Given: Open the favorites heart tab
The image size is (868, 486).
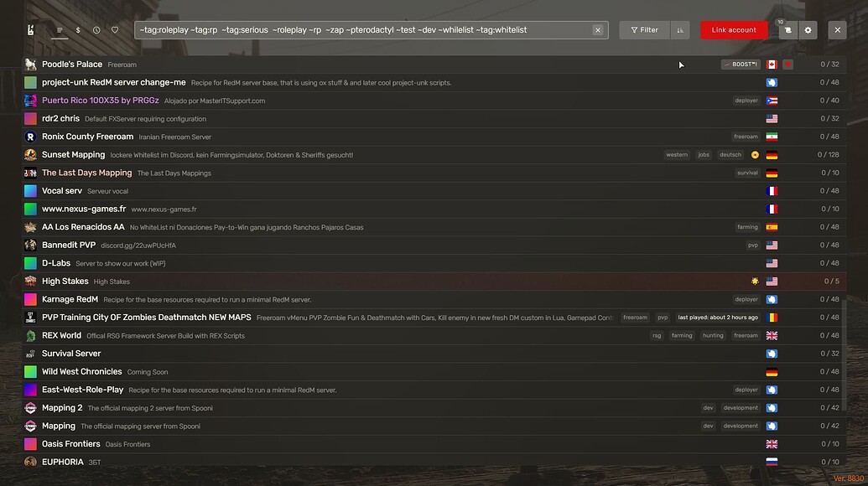Looking at the screenshot, I should coord(115,30).
